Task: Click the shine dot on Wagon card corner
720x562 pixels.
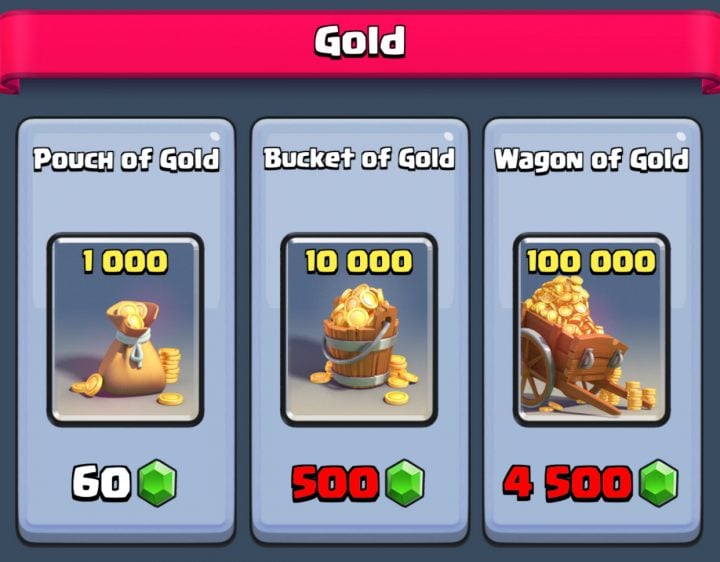Action: pyautogui.click(x=681, y=136)
